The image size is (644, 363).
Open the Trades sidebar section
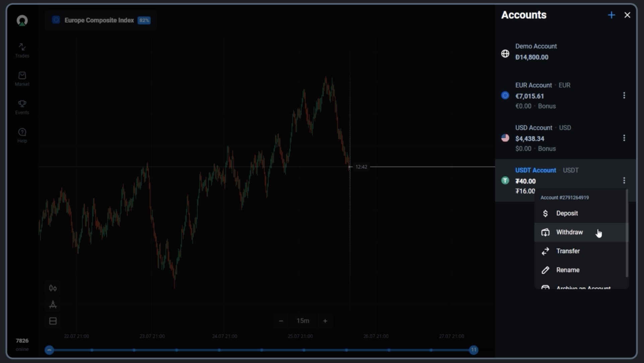[x=22, y=51]
